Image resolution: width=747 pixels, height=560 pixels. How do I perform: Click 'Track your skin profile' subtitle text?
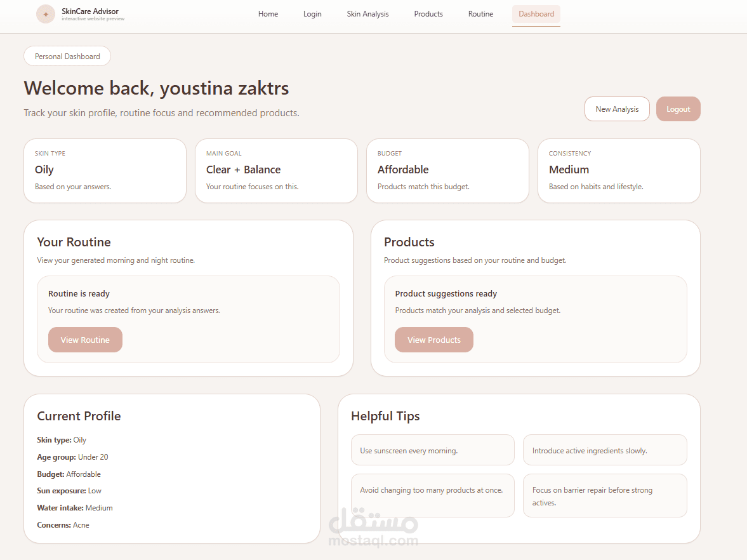[x=161, y=113]
